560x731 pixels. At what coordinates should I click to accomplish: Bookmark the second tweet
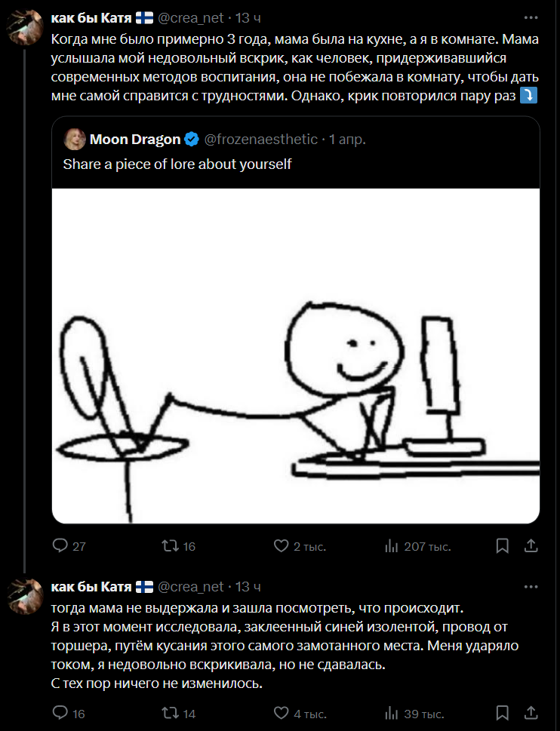502,712
